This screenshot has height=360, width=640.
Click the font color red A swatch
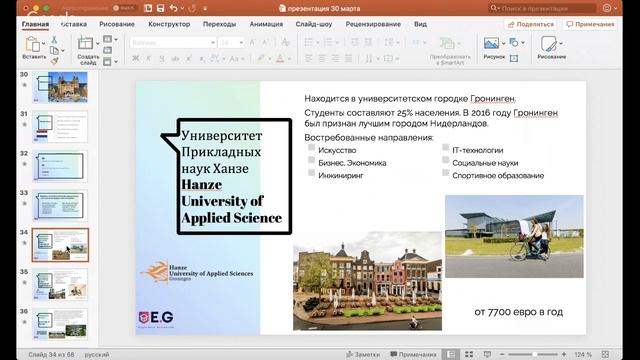(x=280, y=59)
